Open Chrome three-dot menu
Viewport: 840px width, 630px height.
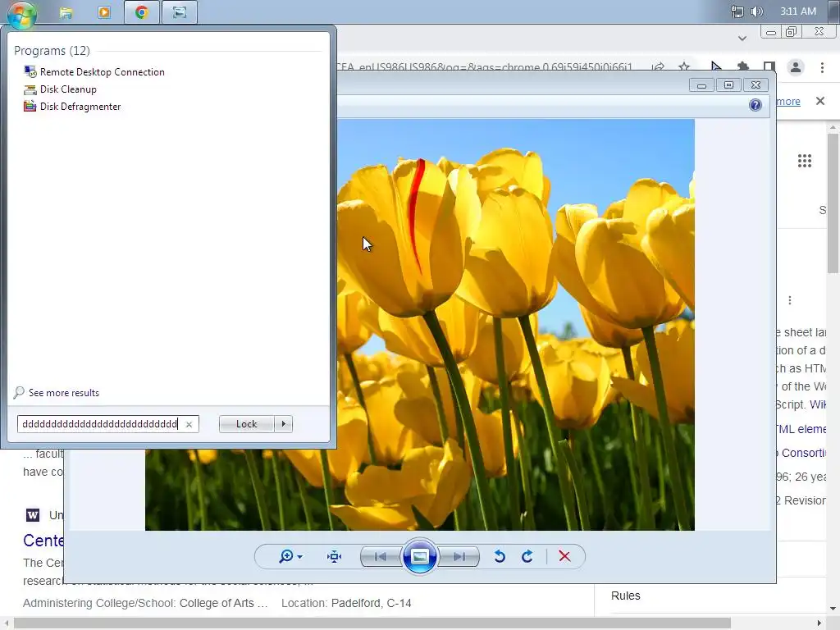822,67
